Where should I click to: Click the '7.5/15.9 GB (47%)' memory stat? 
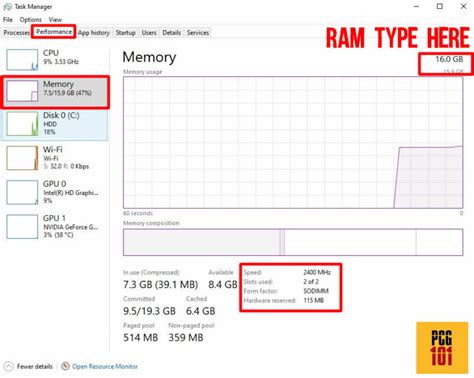tap(67, 93)
